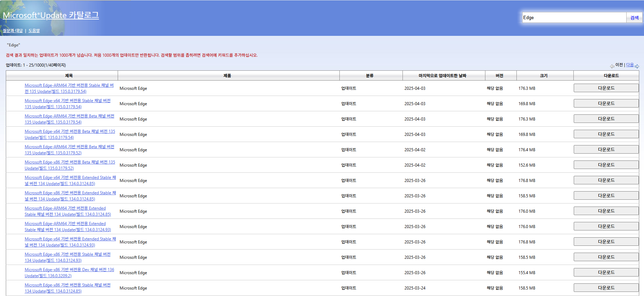Download ARM64 Extended Stable 134.0.3124.85 update

click(606, 211)
